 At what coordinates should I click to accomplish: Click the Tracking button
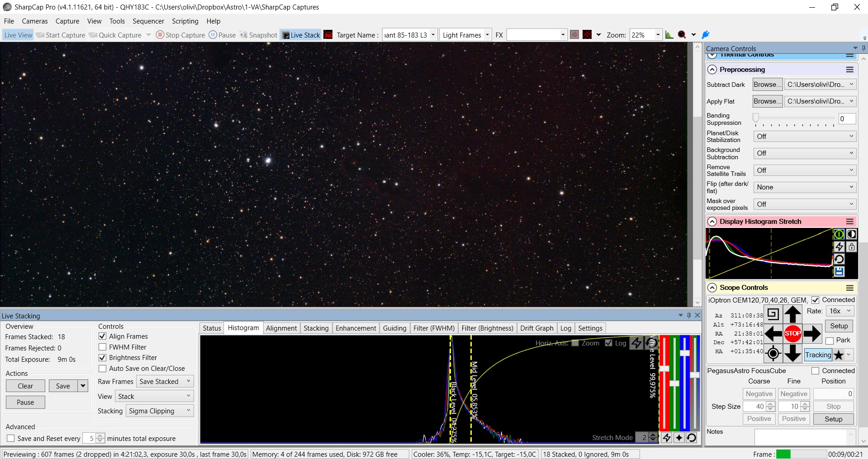[x=818, y=355]
